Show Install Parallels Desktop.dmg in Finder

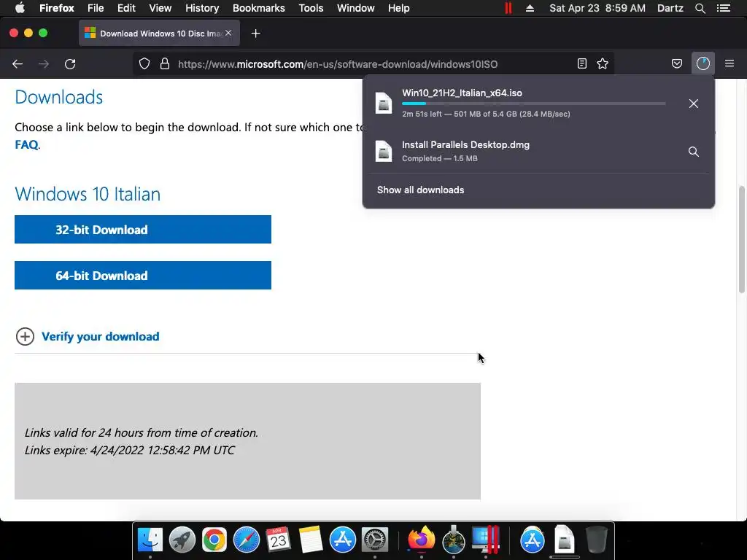(694, 152)
